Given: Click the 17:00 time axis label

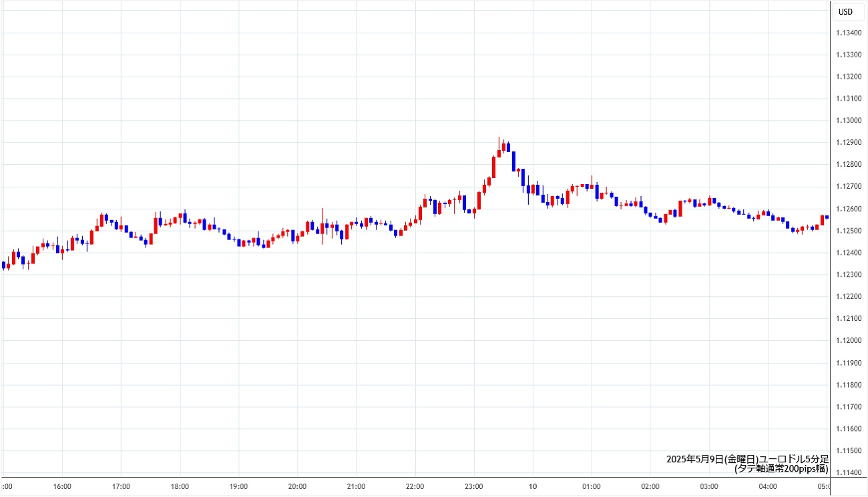Looking at the screenshot, I should (121, 487).
